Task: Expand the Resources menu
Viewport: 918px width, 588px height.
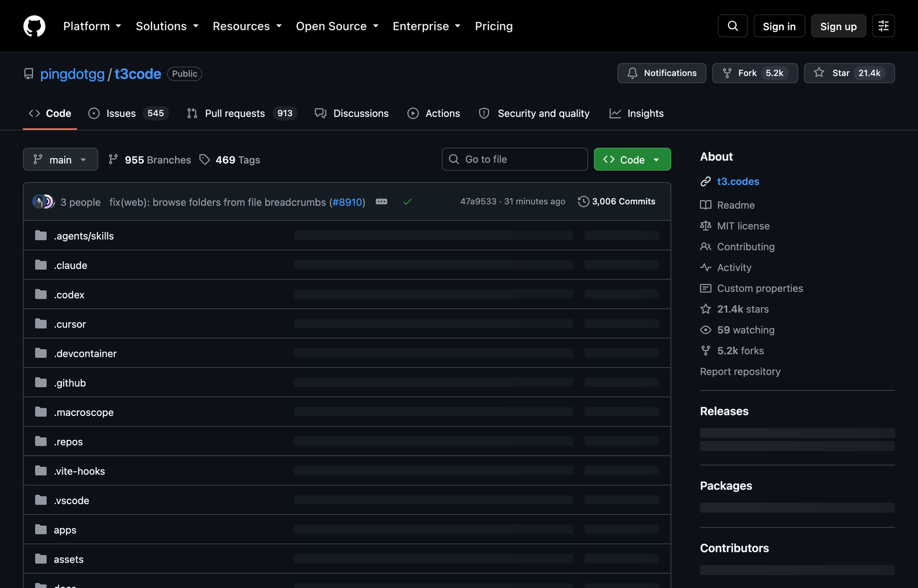Action: click(247, 26)
